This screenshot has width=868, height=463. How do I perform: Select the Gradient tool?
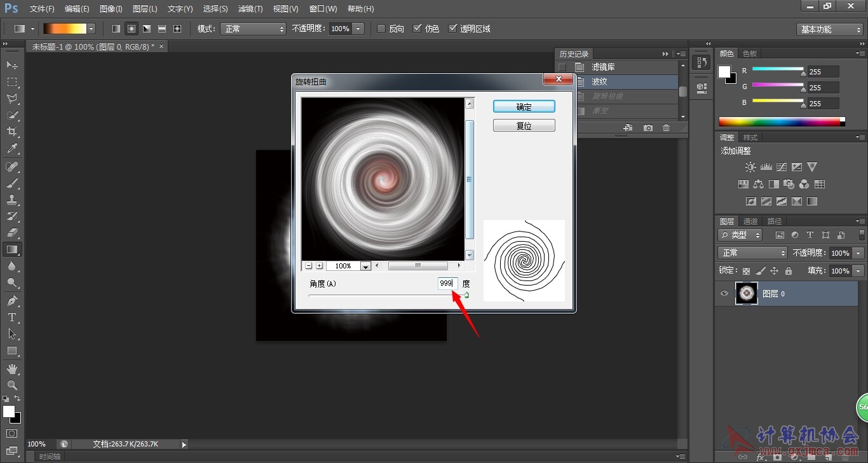(x=12, y=249)
